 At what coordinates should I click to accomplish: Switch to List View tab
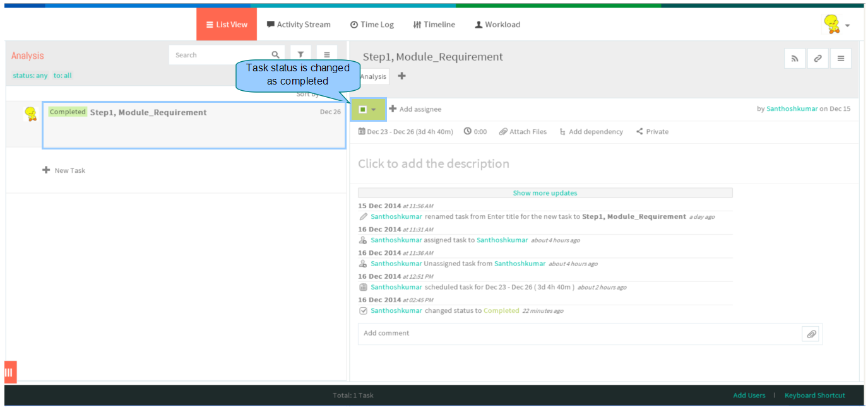[x=227, y=25]
